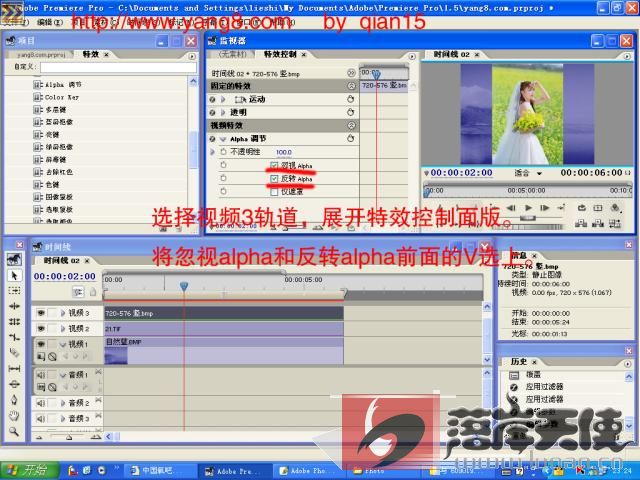Expand the 音频 2 track triangle

(x=63, y=403)
